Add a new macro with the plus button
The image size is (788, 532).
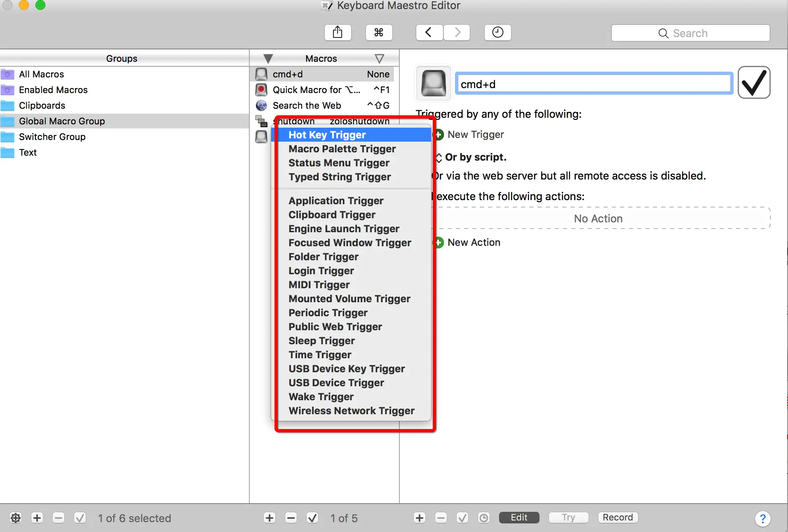(x=270, y=518)
